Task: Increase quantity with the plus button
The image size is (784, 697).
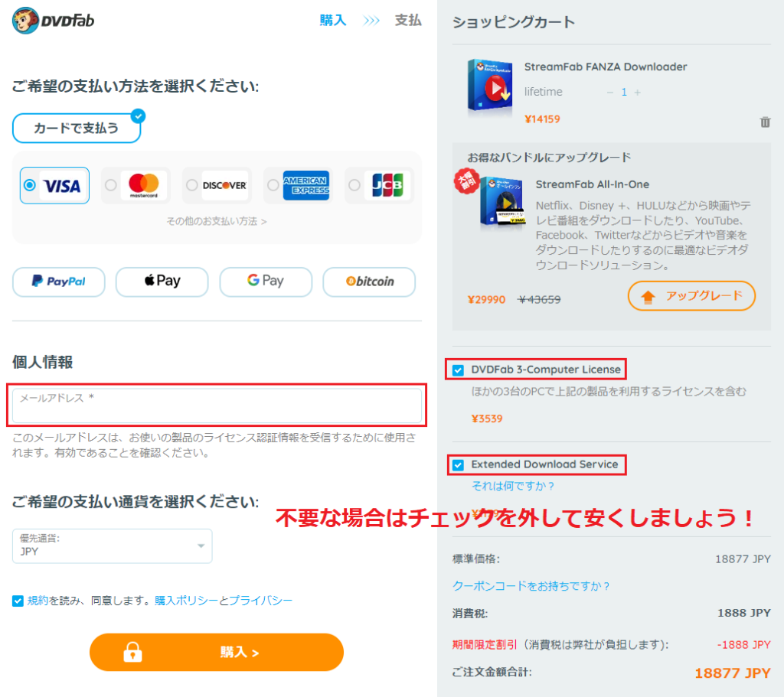Action: tap(638, 93)
